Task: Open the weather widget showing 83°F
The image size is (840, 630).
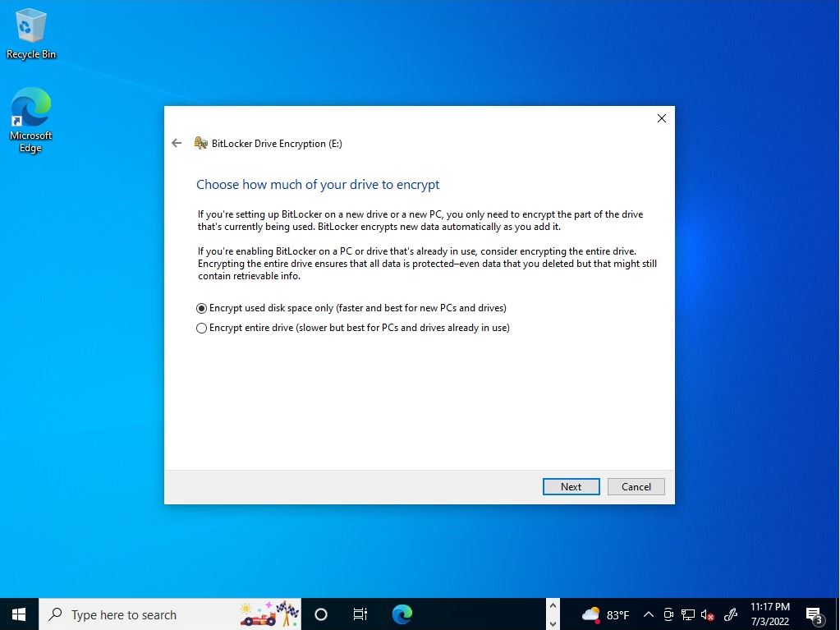Action: [605, 614]
